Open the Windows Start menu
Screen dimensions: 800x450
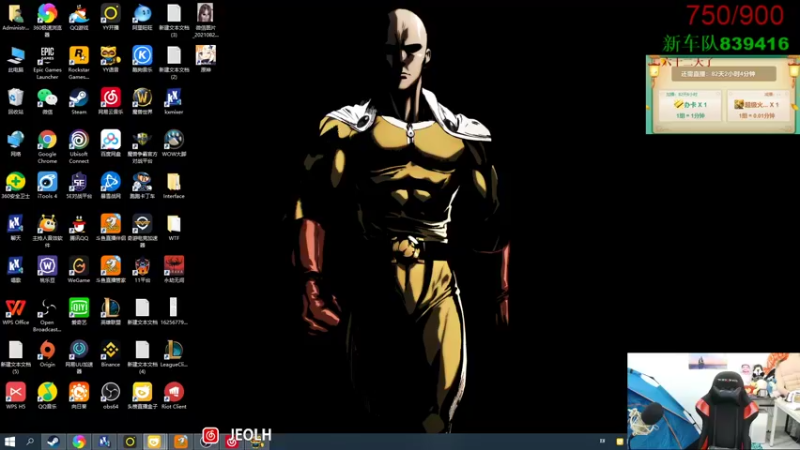(9, 442)
